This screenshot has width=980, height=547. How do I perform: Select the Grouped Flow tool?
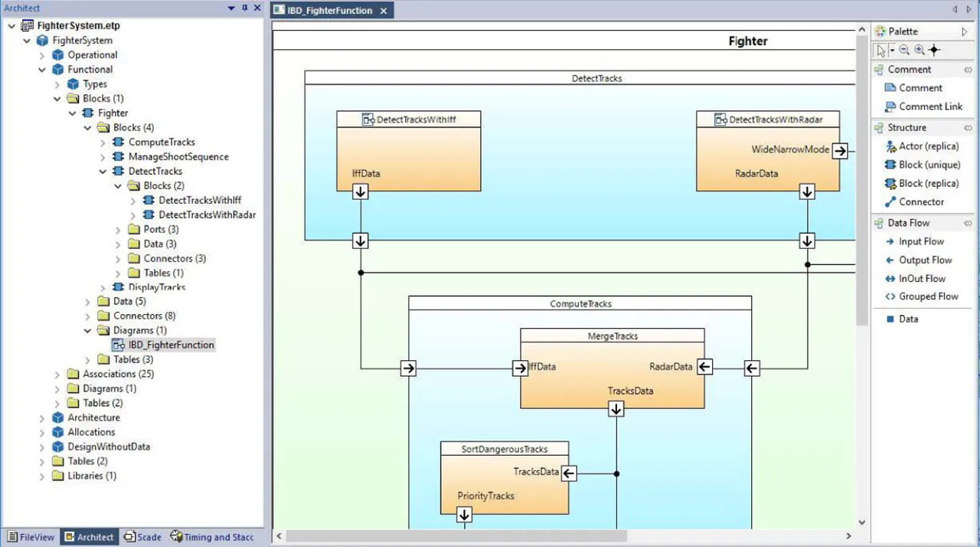[928, 296]
